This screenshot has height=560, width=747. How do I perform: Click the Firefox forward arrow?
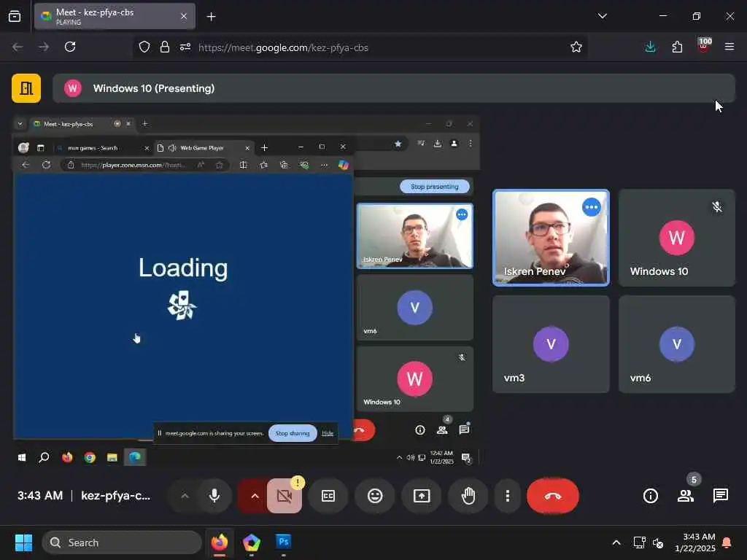pos(44,47)
